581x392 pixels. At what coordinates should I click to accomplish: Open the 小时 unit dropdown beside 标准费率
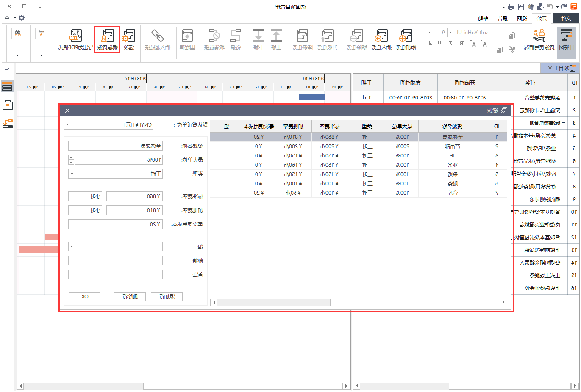pos(85,196)
